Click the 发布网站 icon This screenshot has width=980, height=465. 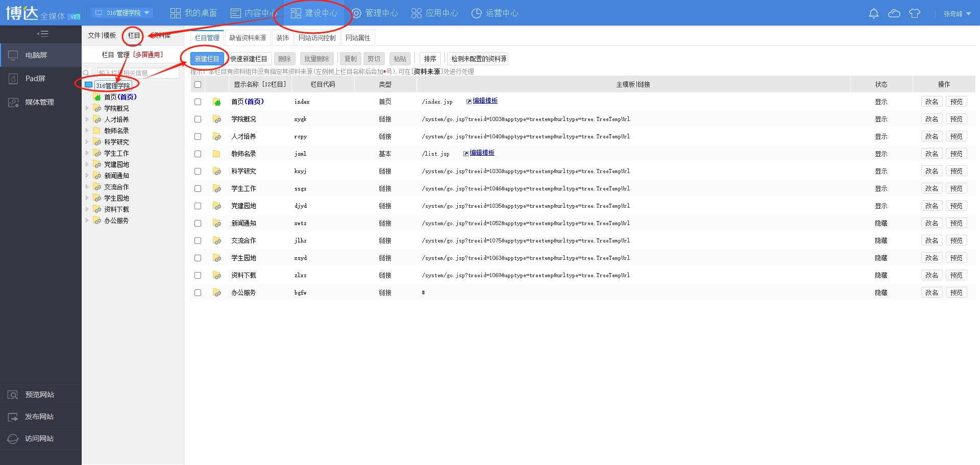click(13, 417)
